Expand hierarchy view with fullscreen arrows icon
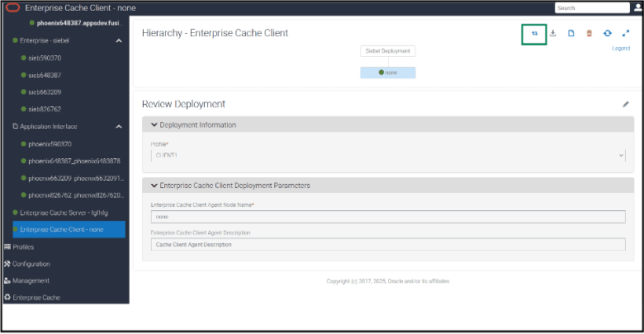Screen dimensions: 644x334 point(626,33)
